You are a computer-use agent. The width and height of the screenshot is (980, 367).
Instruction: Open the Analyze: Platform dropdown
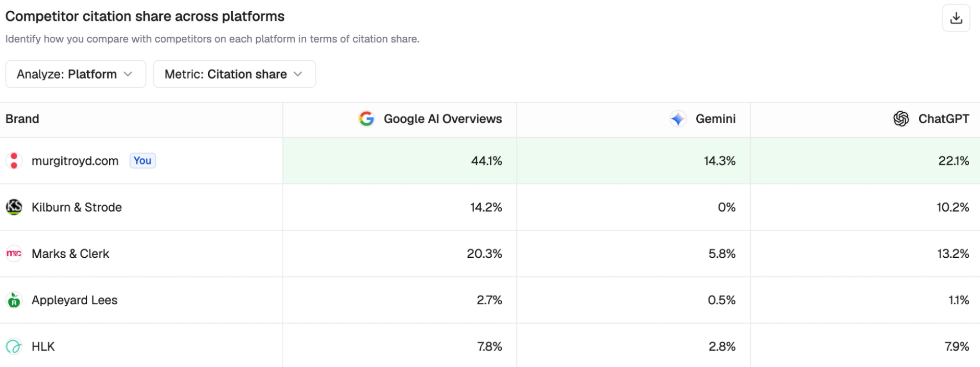point(76,74)
